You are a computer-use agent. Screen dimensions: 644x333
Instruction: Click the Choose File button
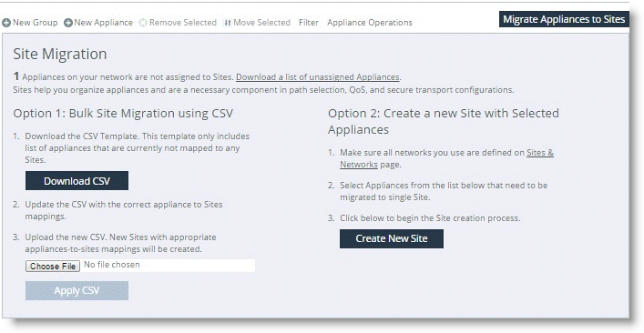click(53, 267)
